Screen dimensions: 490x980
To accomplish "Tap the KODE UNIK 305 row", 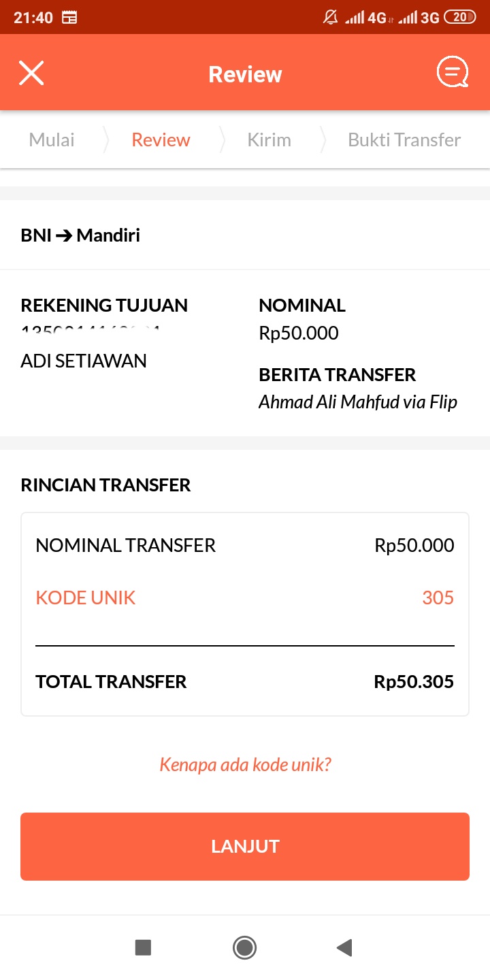I will click(x=245, y=598).
